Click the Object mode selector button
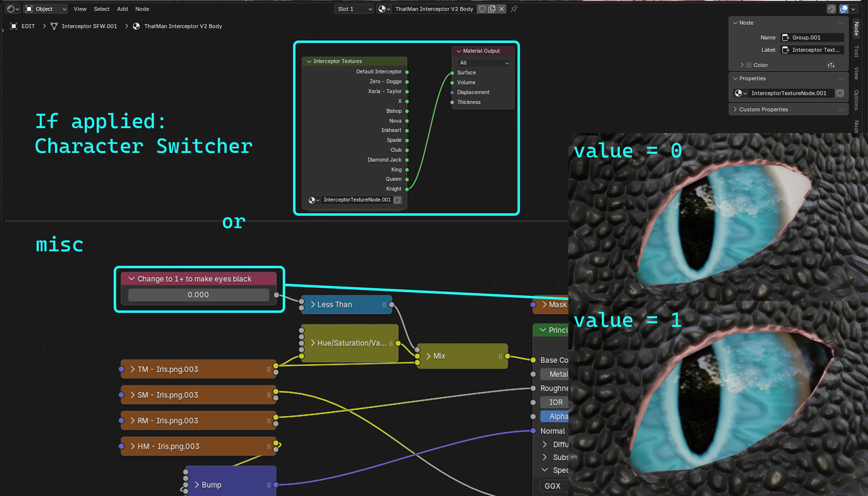This screenshot has width=868, height=496. tap(46, 9)
